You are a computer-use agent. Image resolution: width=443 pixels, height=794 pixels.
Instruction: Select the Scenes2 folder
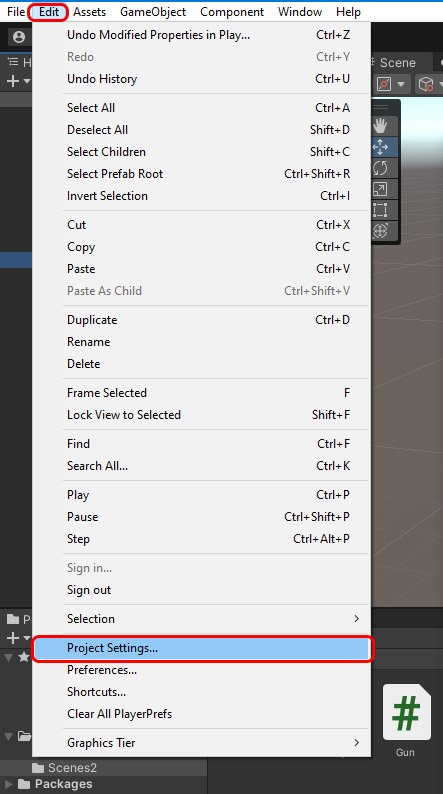coord(64,768)
